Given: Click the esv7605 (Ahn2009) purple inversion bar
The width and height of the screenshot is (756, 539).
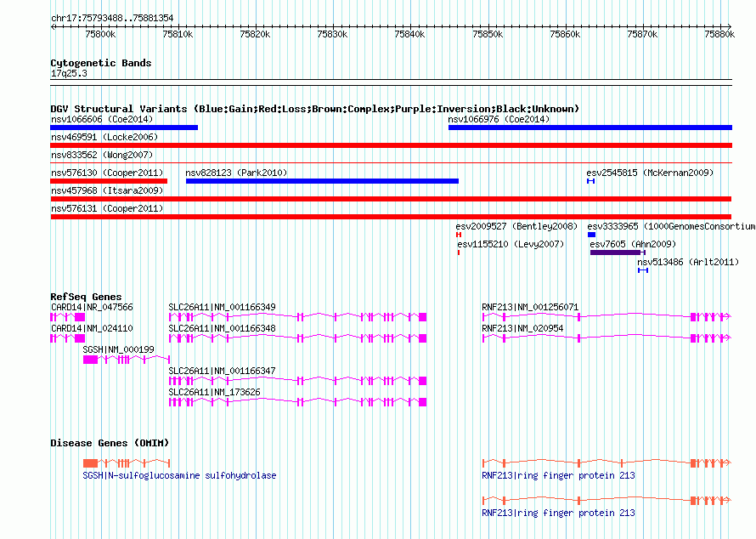Looking at the screenshot, I should click(618, 252).
